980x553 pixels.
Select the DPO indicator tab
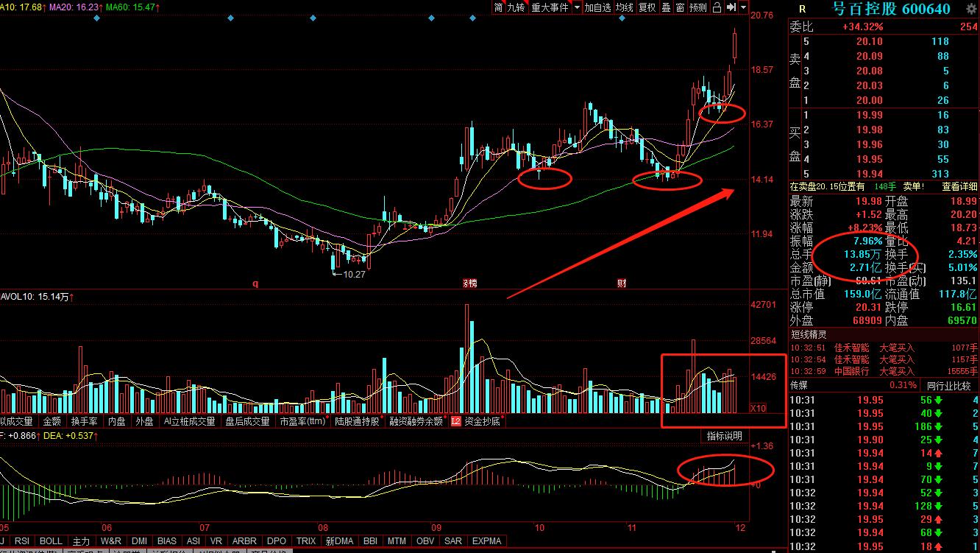tap(277, 541)
